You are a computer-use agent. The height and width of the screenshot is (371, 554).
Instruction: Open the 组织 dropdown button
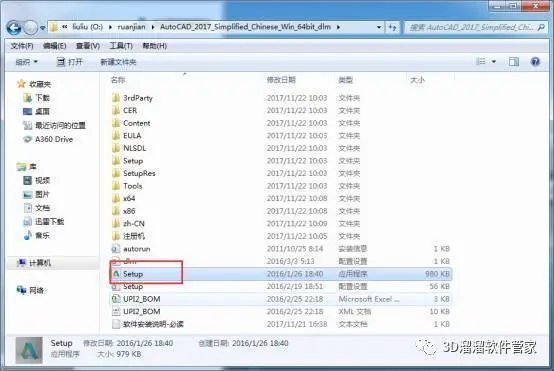click(x=26, y=62)
